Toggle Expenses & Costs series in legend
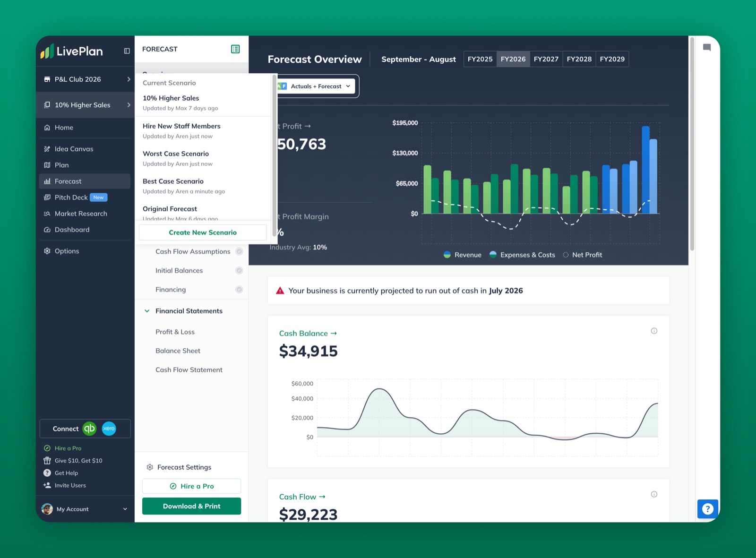Image resolution: width=756 pixels, height=558 pixels. 522,255
